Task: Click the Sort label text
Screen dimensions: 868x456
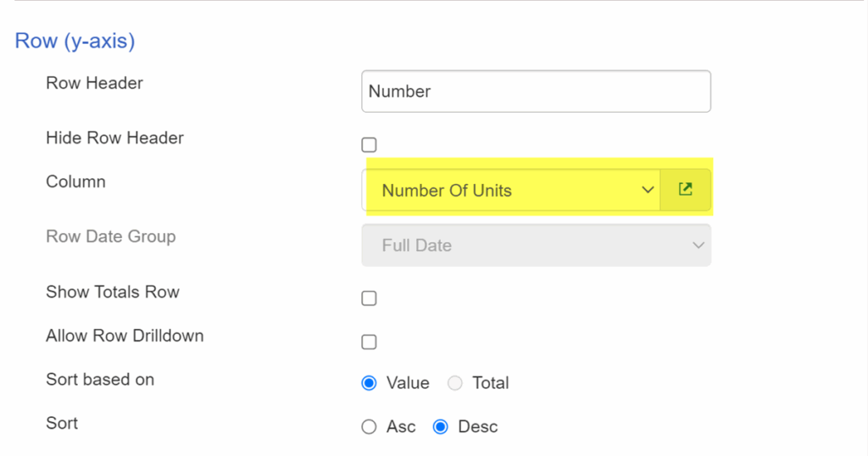Action: tap(62, 423)
